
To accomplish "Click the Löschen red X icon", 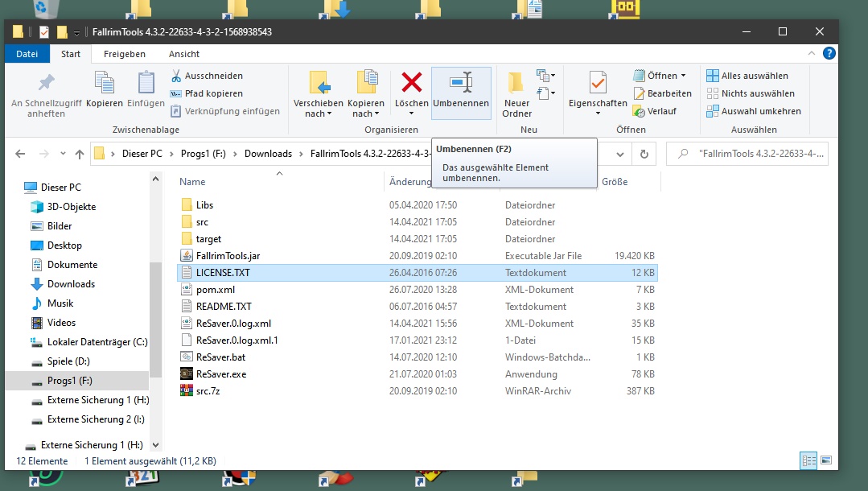I will pyautogui.click(x=412, y=82).
